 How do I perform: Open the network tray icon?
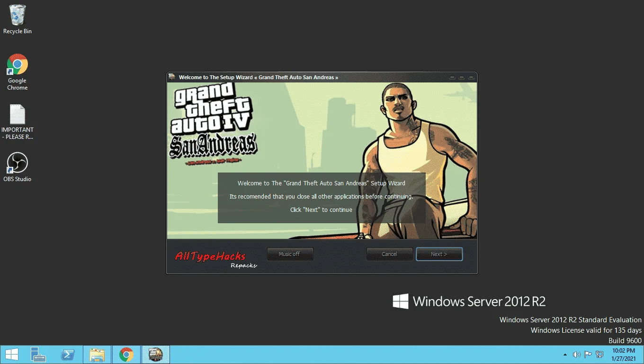tap(599, 355)
